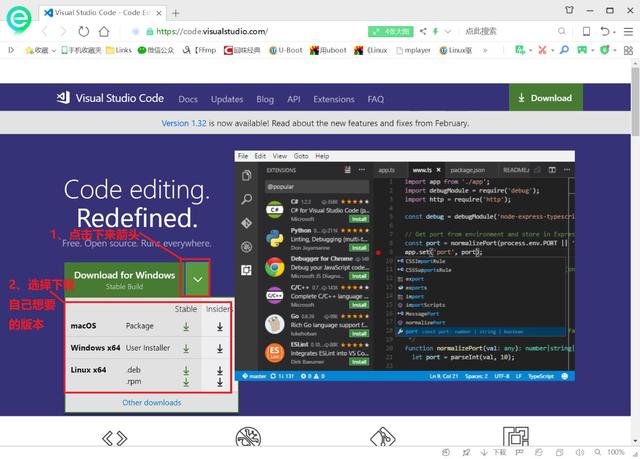Click the blue magnifier extension icon
The height and width of the screenshot is (459, 640).
(x=564, y=50)
